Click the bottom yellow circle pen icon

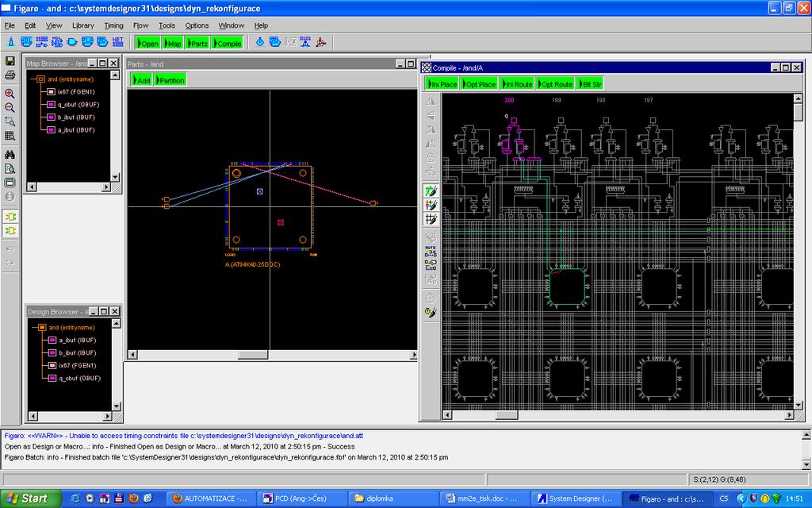coord(431,312)
